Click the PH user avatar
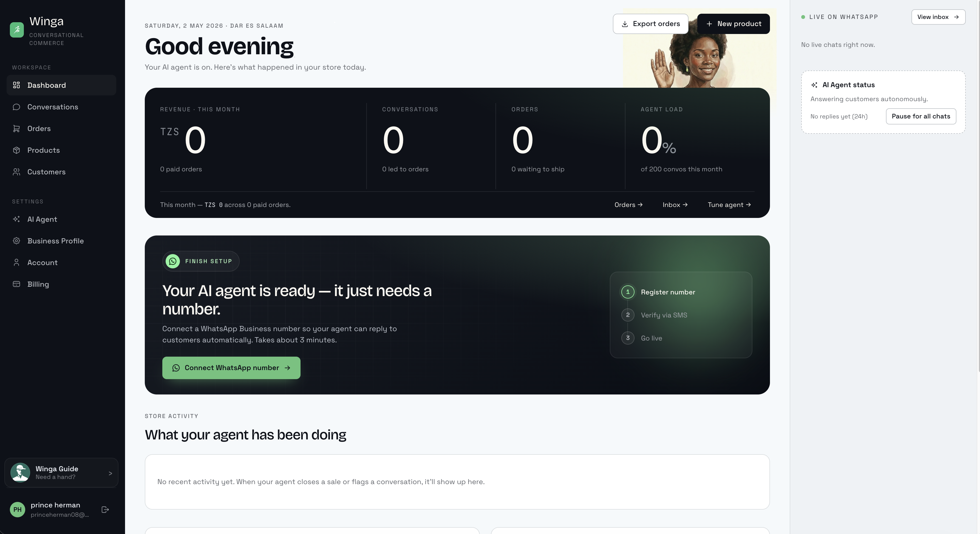 coord(18,510)
